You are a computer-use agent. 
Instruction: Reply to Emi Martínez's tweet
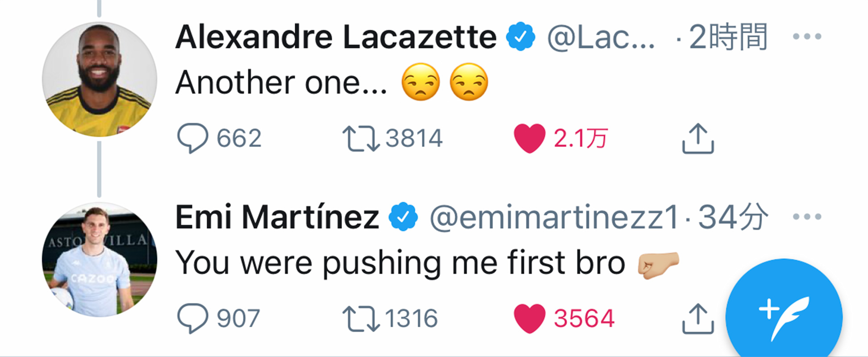193,319
